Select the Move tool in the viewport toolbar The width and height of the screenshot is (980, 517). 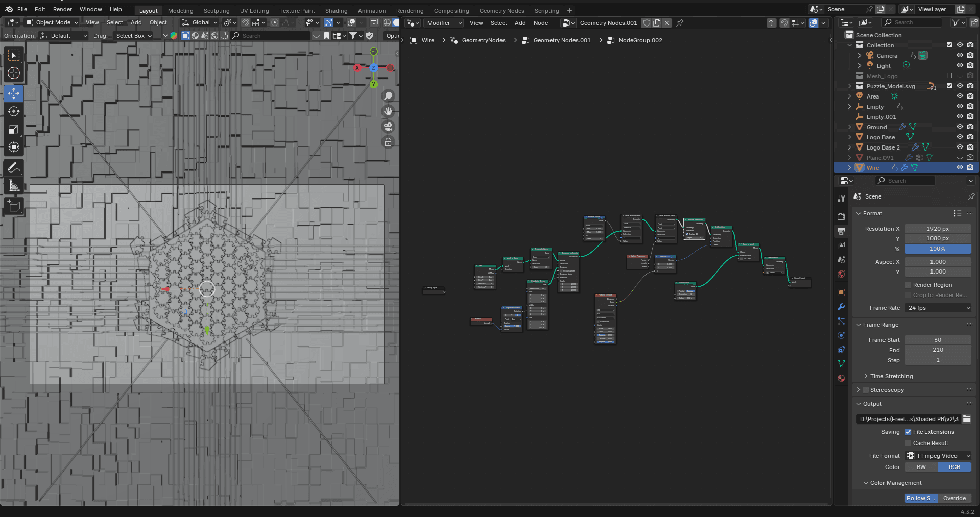pos(14,93)
